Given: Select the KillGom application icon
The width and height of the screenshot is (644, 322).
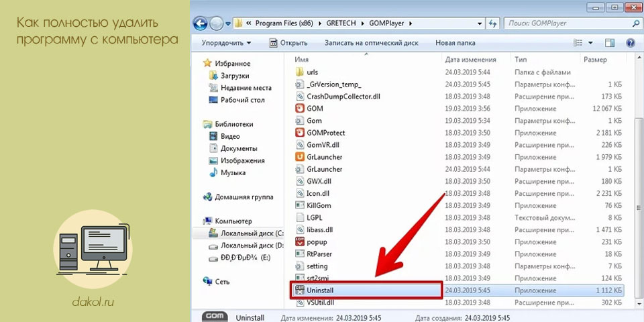Looking at the screenshot, I should (x=300, y=205).
